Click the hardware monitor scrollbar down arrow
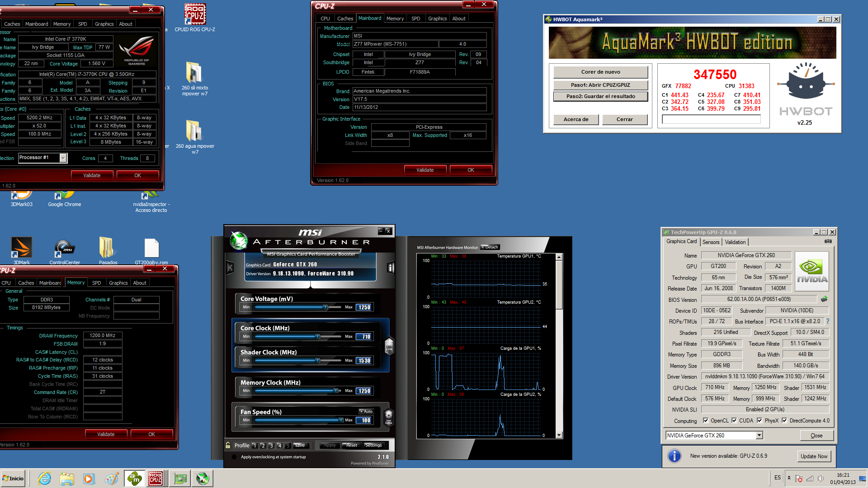The width and height of the screenshot is (868, 488). tap(559, 435)
